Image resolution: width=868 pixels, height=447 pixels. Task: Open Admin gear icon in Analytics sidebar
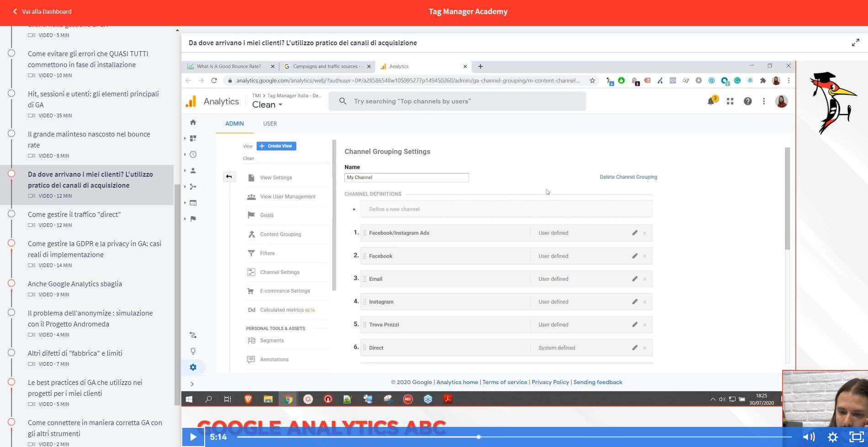193,367
